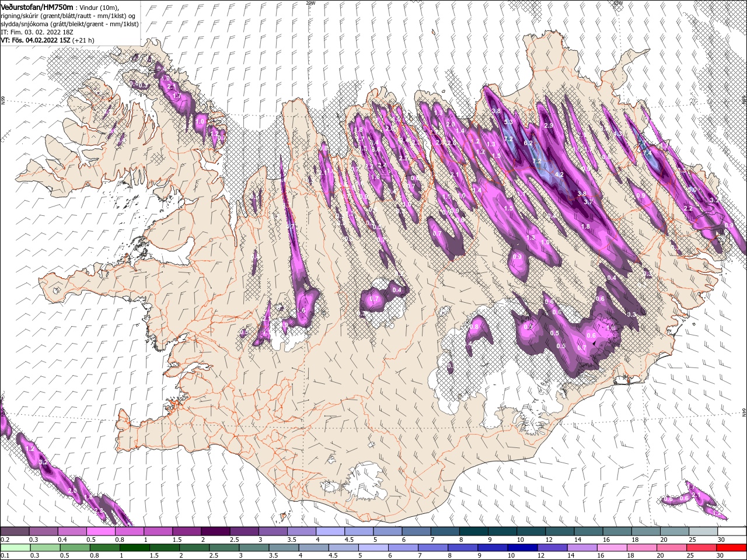
Task: Click the upper legend swatch labeled 12
Action: click(560, 531)
